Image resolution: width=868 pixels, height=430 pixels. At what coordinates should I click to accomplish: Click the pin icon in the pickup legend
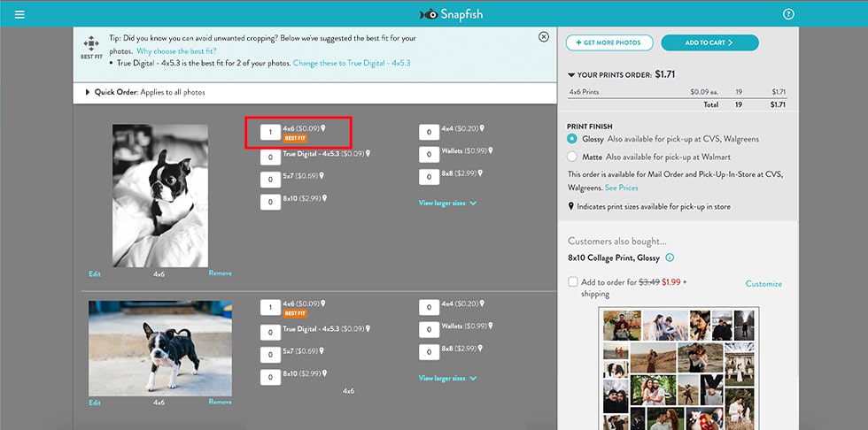(570, 206)
